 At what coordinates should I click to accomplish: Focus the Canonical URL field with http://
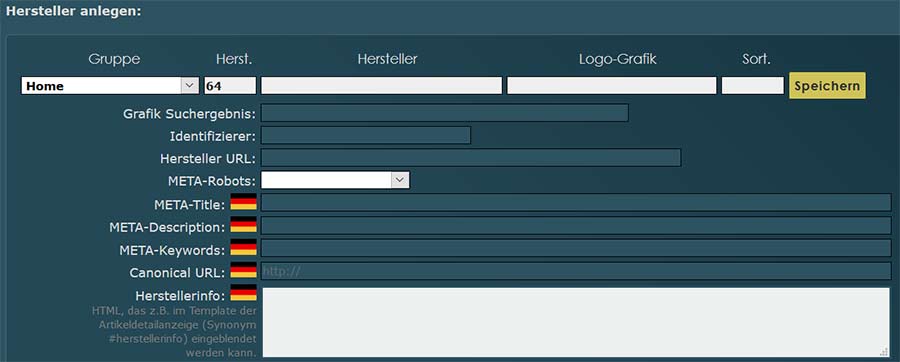coord(576,271)
